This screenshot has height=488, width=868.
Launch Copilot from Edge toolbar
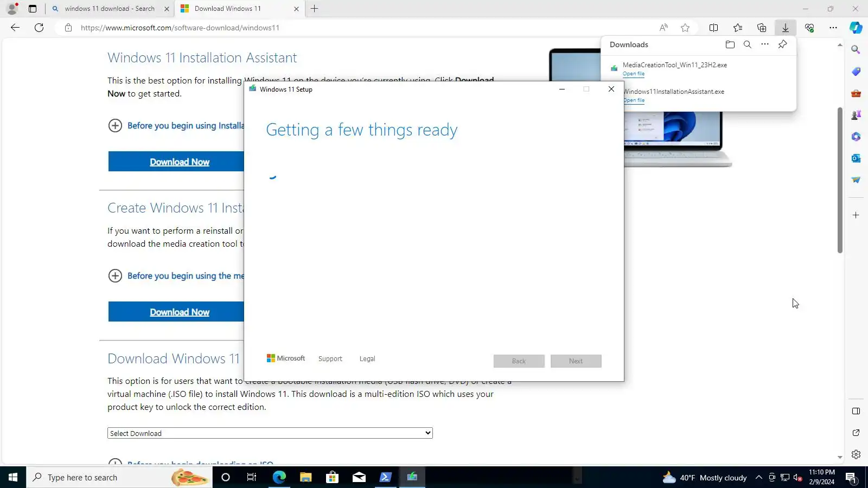coord(856,28)
